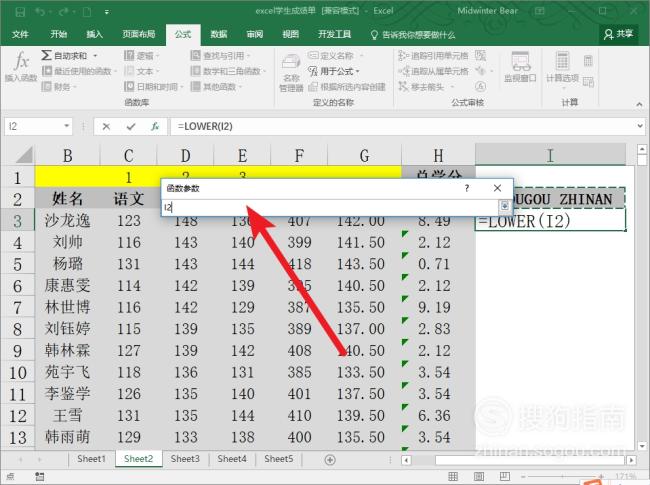
Task: Click the 告诉我你想要做什么 search box
Action: pos(413,35)
